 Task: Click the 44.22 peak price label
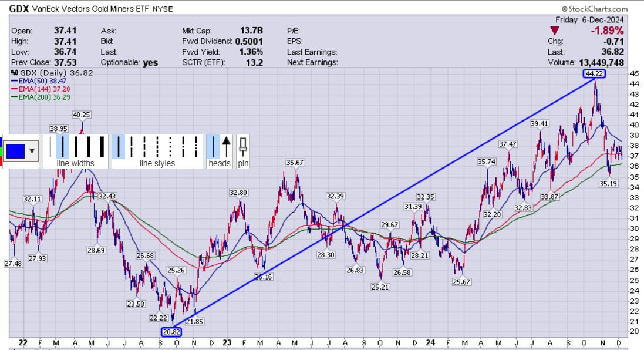pyautogui.click(x=594, y=73)
